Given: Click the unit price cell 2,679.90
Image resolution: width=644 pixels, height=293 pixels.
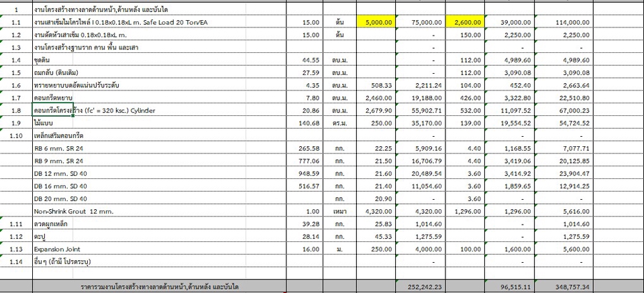Looking at the screenshot, I should [375, 111].
